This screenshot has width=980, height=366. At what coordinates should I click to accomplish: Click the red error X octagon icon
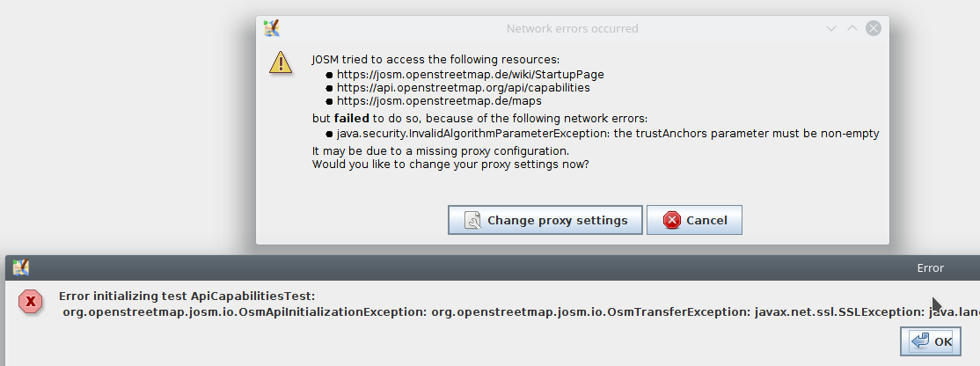point(32,303)
